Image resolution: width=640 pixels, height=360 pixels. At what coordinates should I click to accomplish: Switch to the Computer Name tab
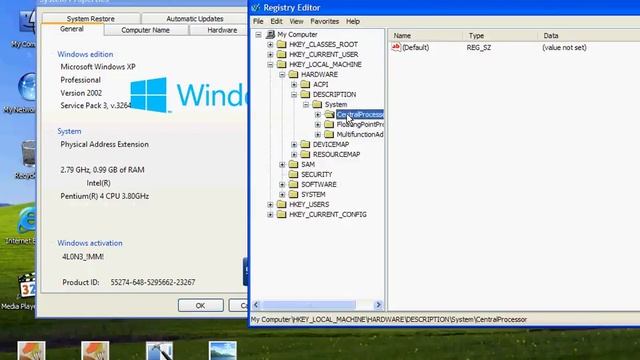pos(145,30)
